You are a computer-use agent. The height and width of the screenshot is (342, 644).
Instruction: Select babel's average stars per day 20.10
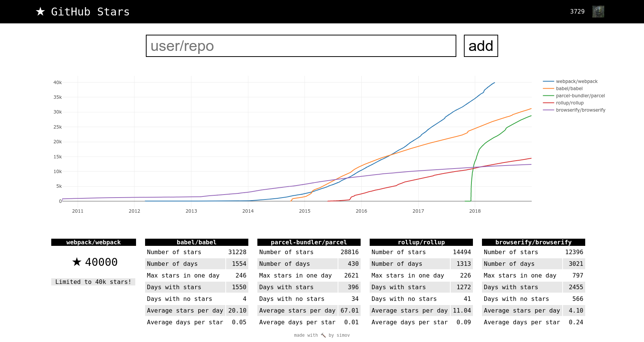[237, 311]
